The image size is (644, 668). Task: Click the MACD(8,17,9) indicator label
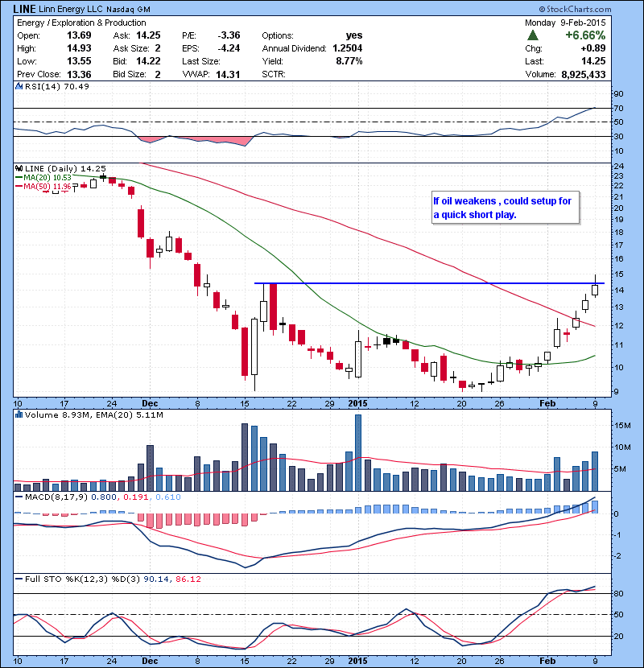pyautogui.click(x=56, y=497)
